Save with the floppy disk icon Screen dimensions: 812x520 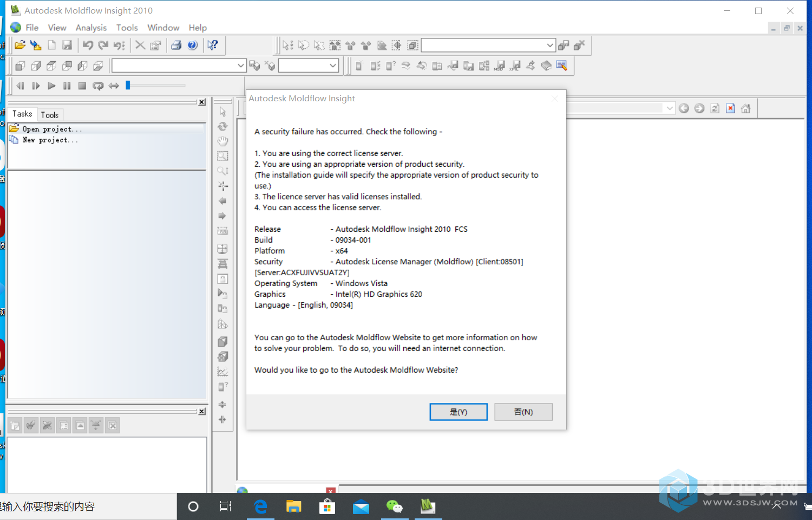[67, 45]
